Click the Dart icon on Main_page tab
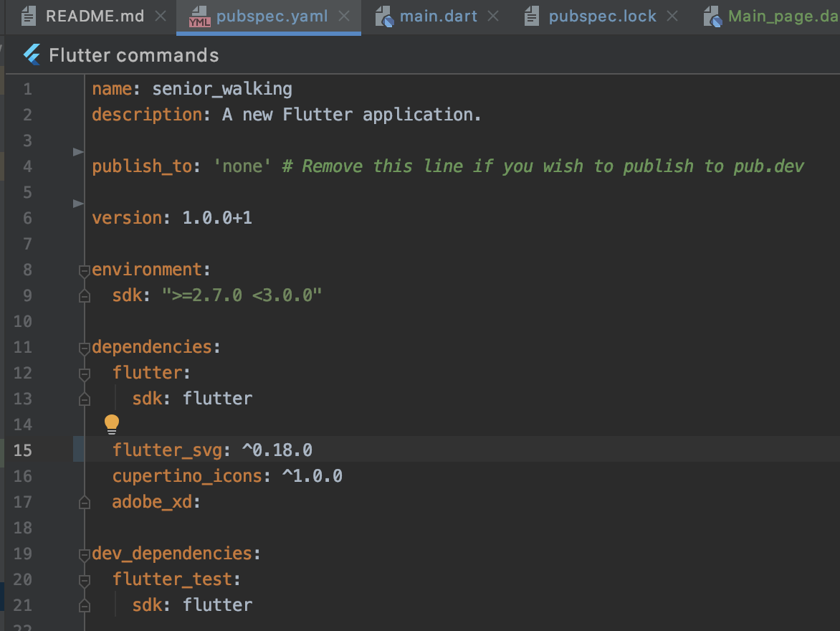This screenshot has width=840, height=631. click(712, 16)
